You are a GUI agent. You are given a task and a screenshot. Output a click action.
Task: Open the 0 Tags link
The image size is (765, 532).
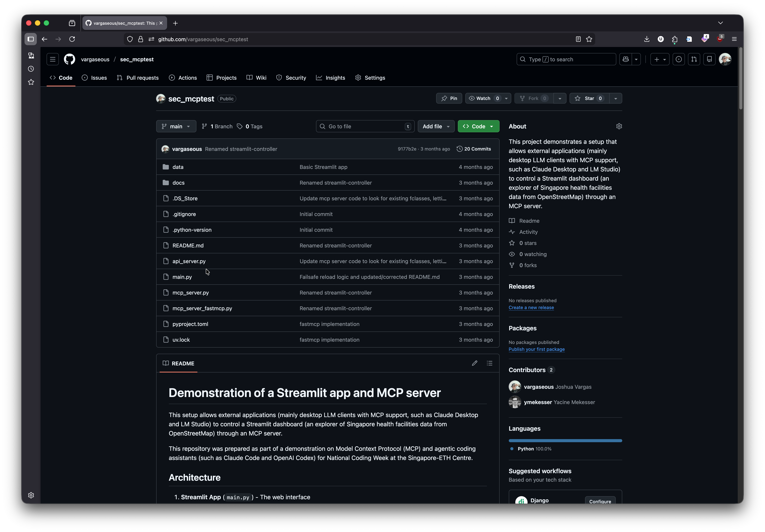250,126
